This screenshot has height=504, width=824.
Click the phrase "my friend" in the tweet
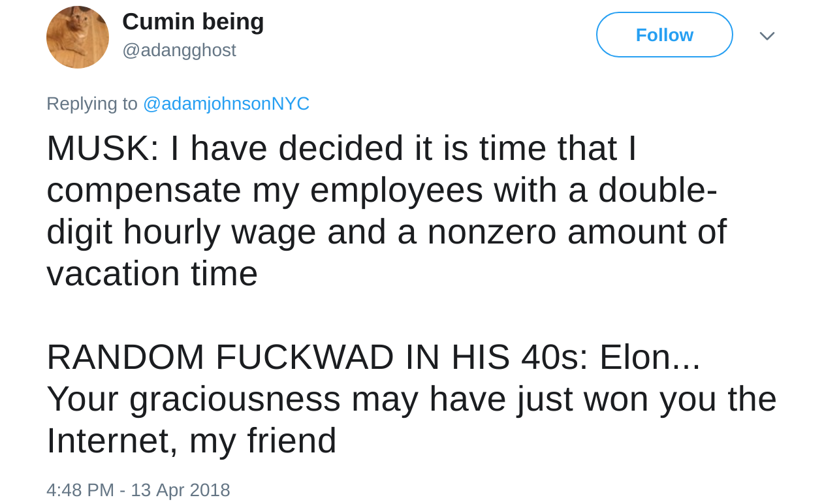coord(262,441)
